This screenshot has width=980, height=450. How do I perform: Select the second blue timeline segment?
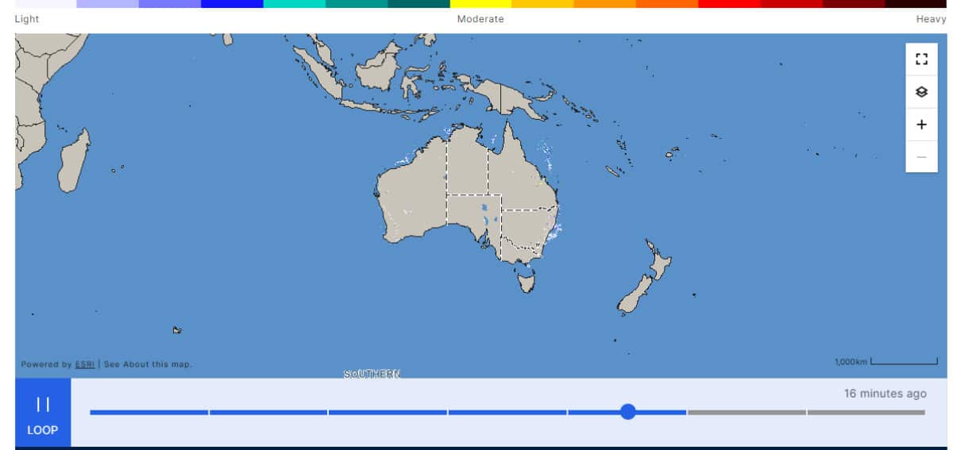tap(268, 412)
